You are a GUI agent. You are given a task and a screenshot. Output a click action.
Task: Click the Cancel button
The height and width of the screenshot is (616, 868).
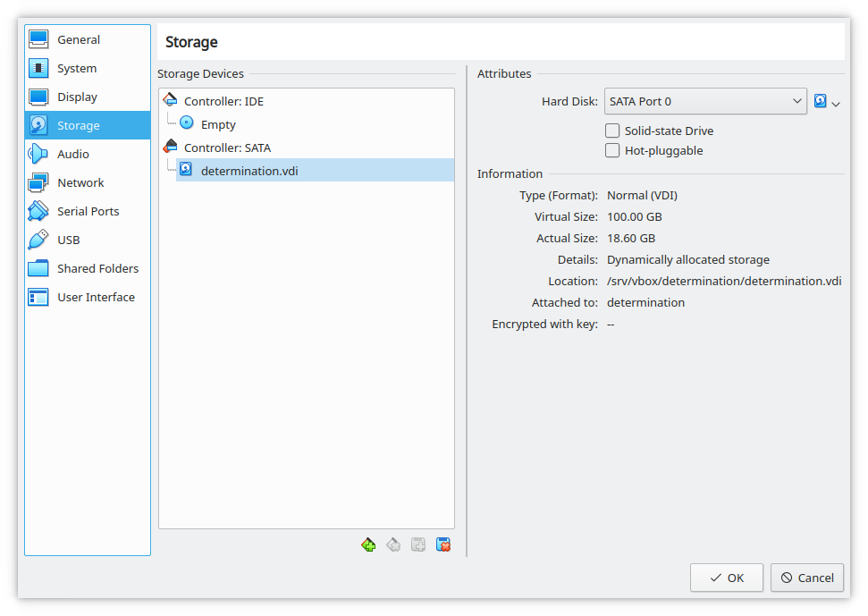click(x=807, y=578)
